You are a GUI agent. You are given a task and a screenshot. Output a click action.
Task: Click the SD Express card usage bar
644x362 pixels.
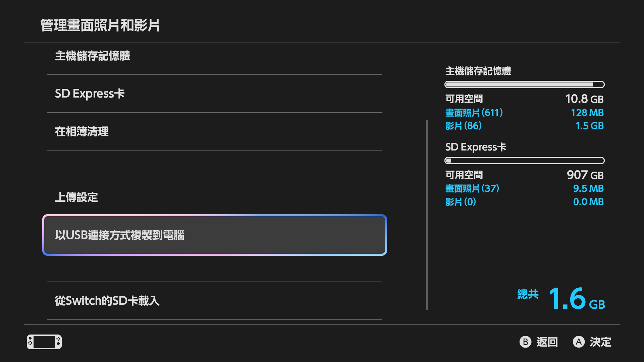(524, 161)
